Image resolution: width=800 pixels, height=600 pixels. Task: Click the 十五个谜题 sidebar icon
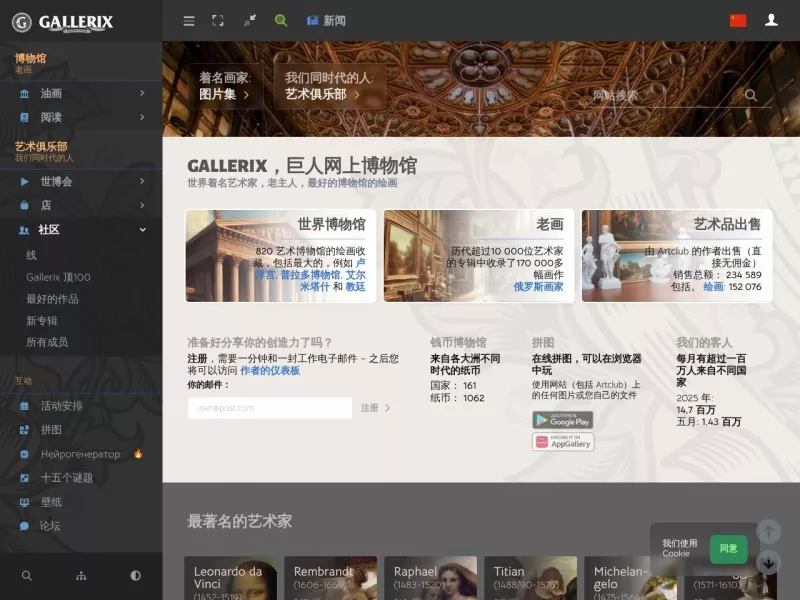(24, 478)
